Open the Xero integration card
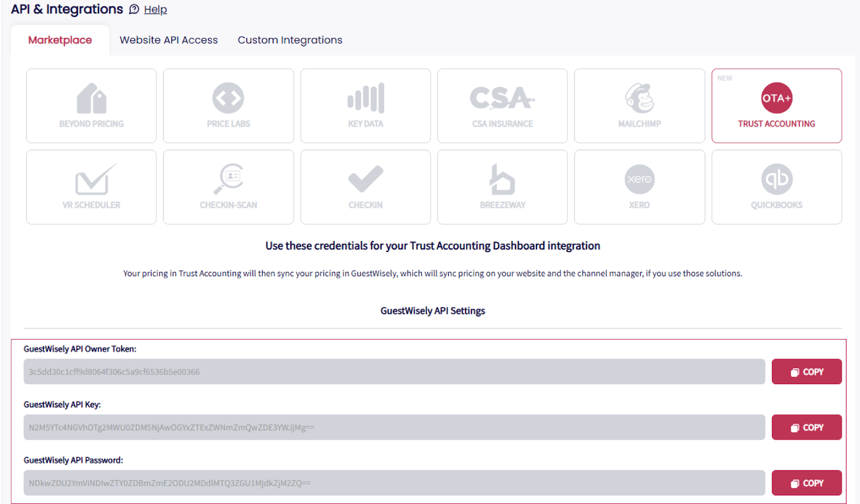Viewport: 860px width, 504px height. coord(640,187)
